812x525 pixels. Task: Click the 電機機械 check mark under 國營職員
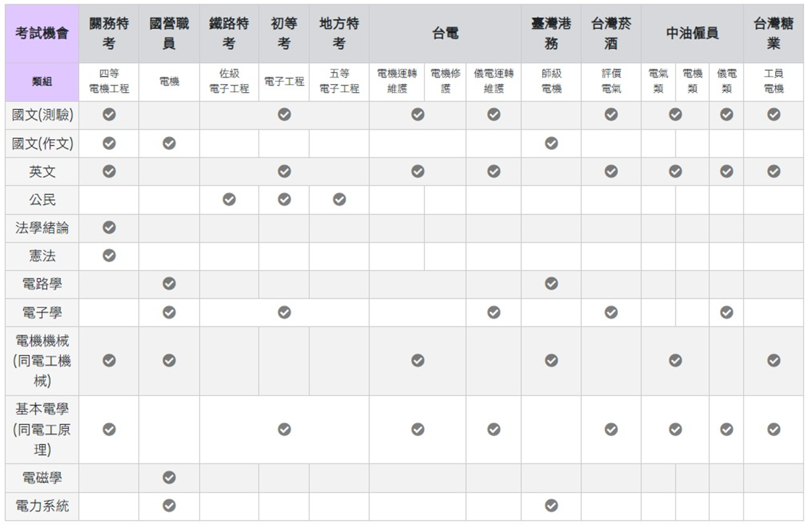(x=169, y=361)
